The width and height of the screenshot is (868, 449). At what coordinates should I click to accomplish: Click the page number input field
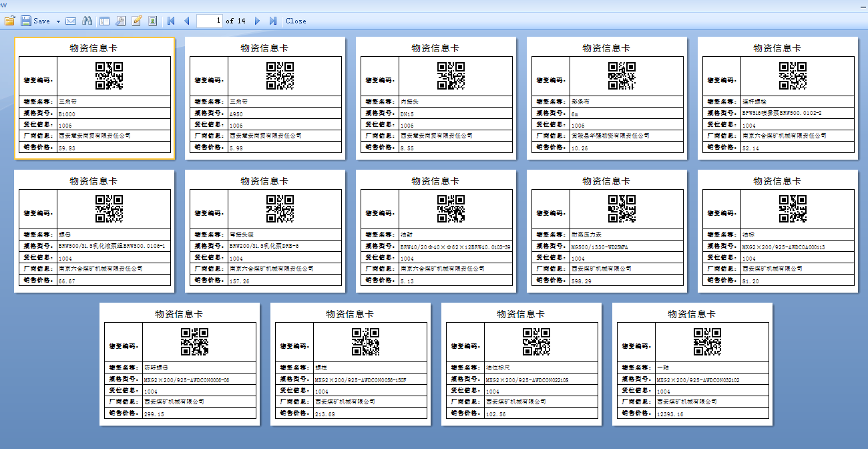(x=210, y=21)
